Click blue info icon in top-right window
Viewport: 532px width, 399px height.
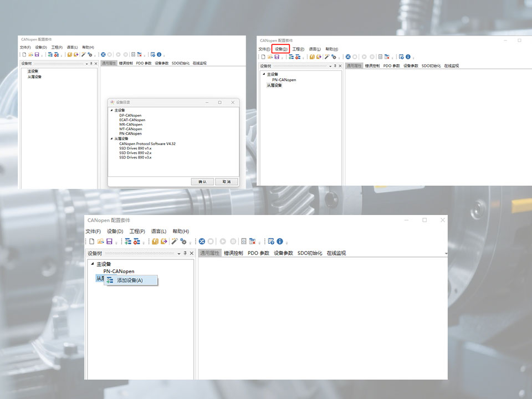pyautogui.click(x=408, y=57)
